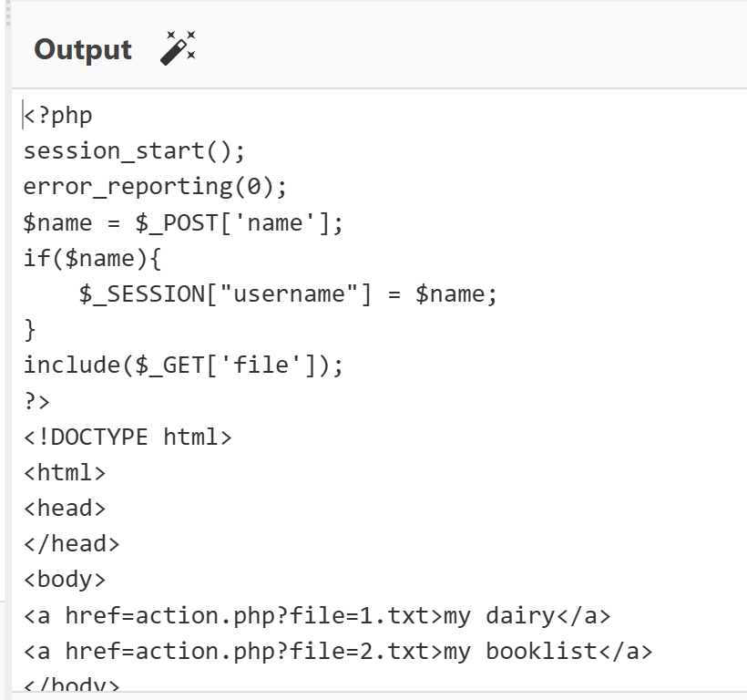Click the $_SESSION["username"] assignment line

[x=288, y=294]
